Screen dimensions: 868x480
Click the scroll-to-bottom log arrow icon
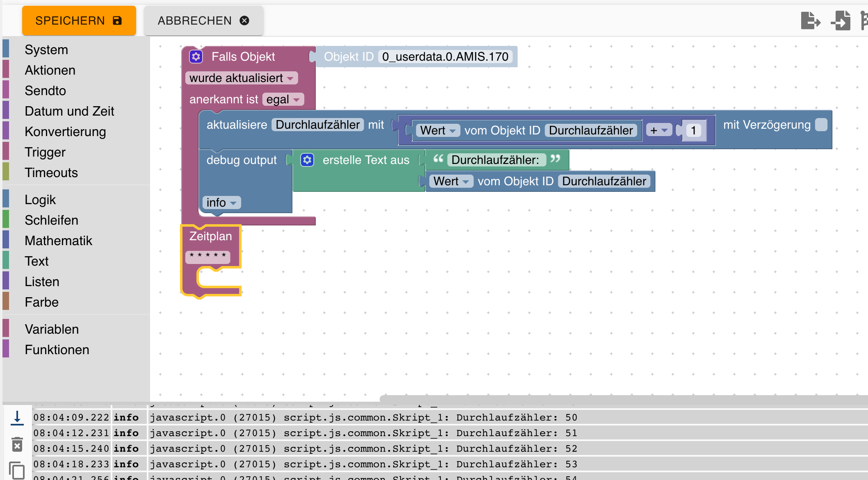(17, 418)
